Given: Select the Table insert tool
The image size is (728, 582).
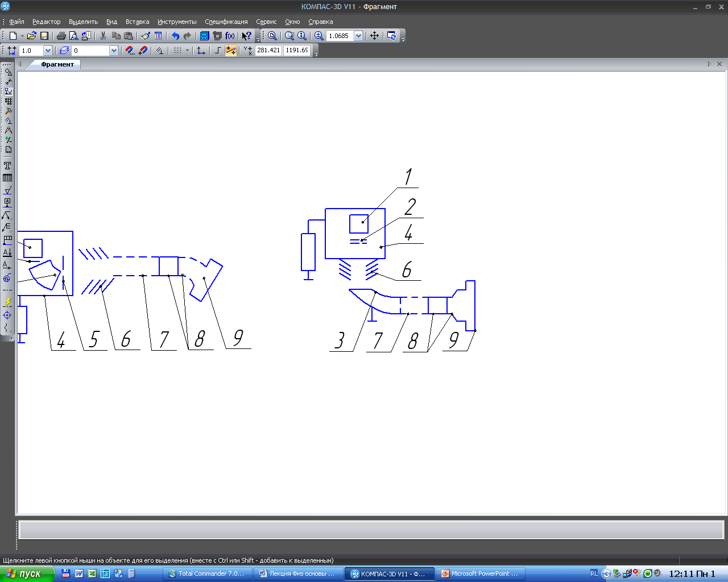Looking at the screenshot, I should (x=7, y=178).
